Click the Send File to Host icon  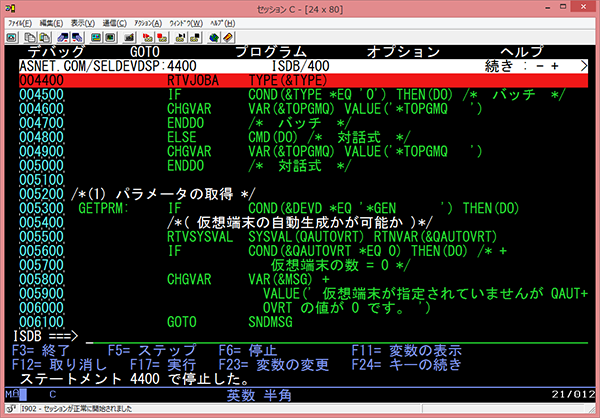(63, 35)
